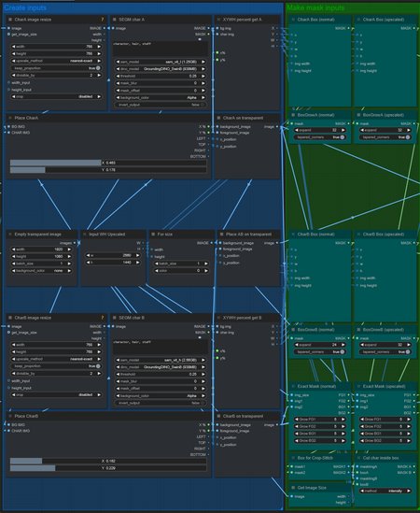Select the Create inputs group title
Image resolution: width=420 pixels, height=513 pixels.
click(25, 7)
